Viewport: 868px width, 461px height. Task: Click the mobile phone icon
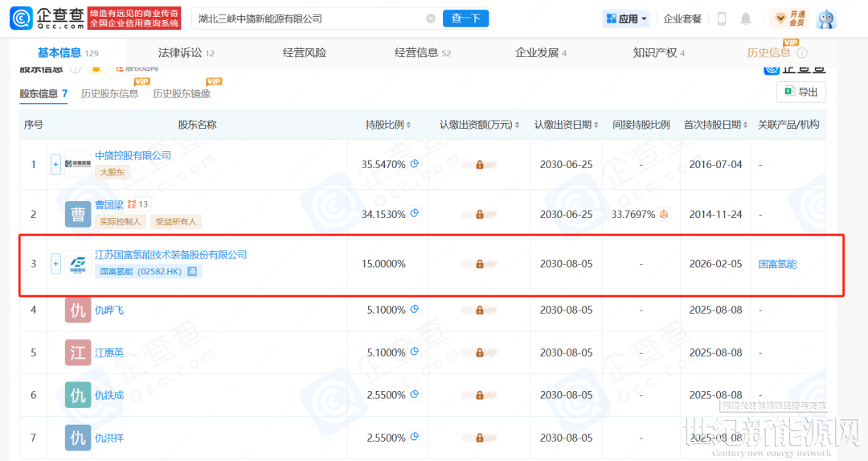pos(722,19)
